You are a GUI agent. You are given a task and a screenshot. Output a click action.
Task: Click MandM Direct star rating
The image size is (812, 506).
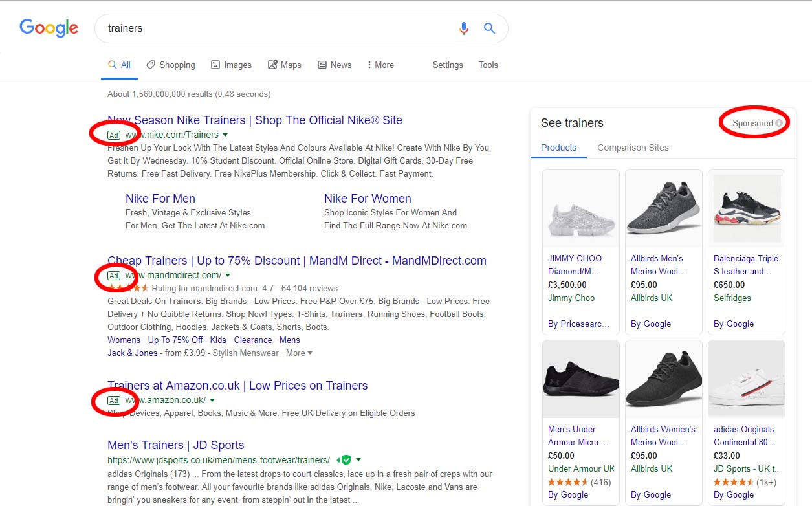click(x=128, y=288)
